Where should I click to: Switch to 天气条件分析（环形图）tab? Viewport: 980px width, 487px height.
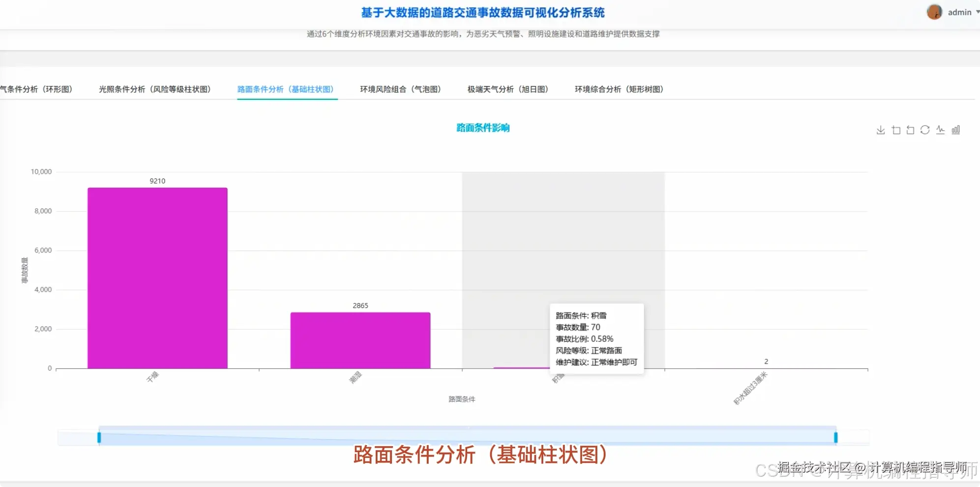35,89
